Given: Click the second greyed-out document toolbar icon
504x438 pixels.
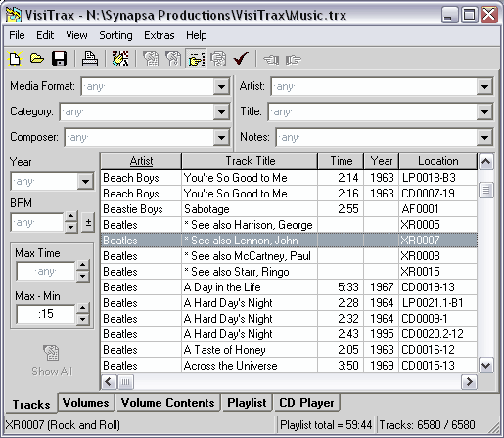Looking at the screenshot, I should pyautogui.click(x=173, y=59).
